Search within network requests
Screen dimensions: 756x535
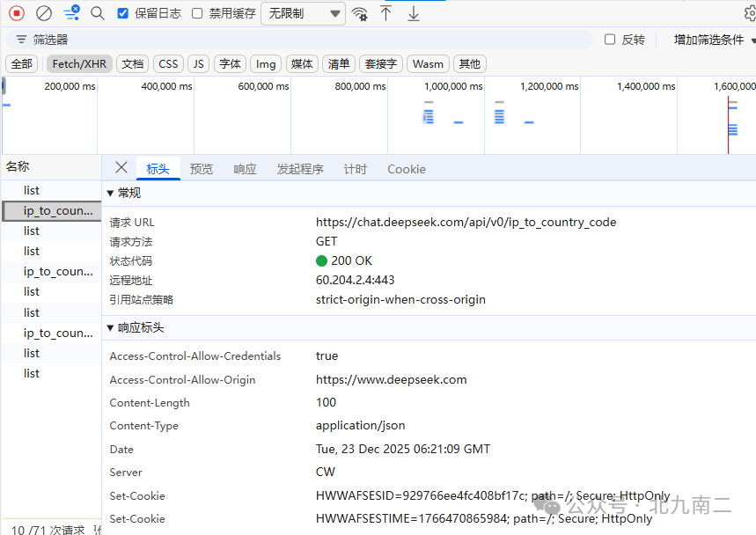(x=97, y=13)
